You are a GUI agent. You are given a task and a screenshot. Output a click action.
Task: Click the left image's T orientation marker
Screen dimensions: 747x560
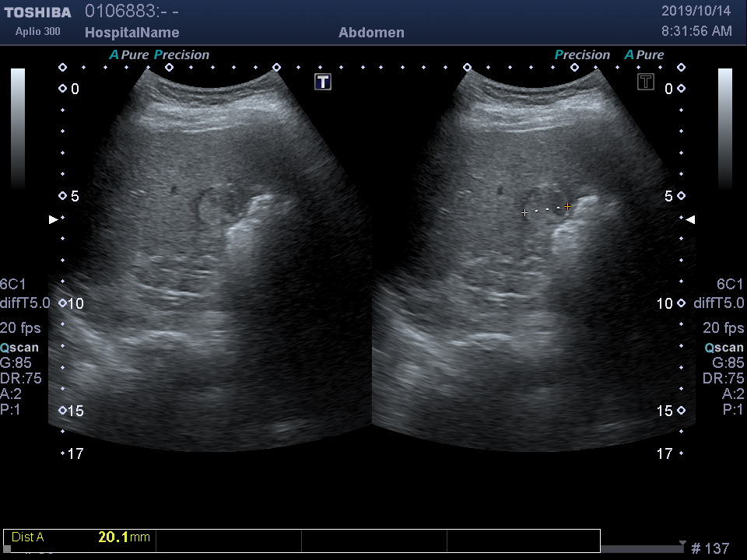pyautogui.click(x=323, y=82)
